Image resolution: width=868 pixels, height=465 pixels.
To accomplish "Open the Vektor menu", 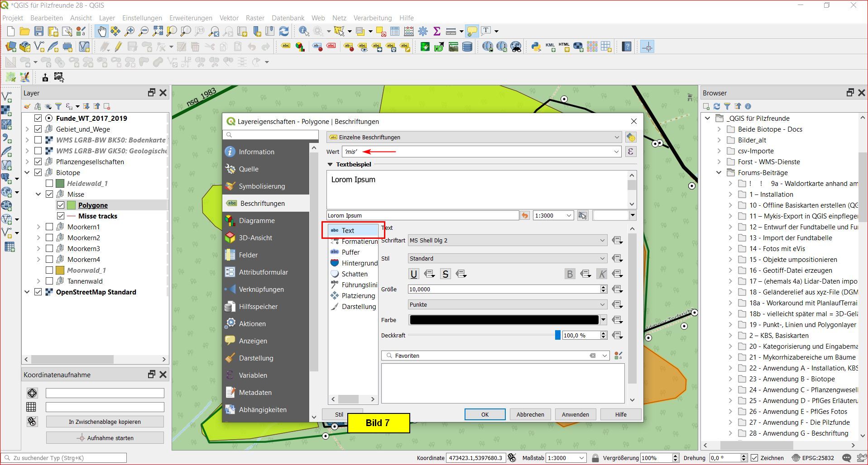I will (229, 18).
